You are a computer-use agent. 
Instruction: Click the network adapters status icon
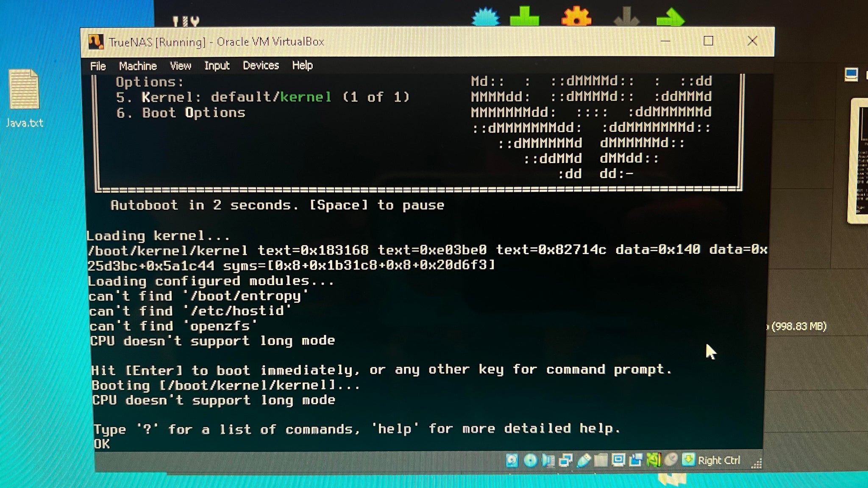[x=565, y=460]
